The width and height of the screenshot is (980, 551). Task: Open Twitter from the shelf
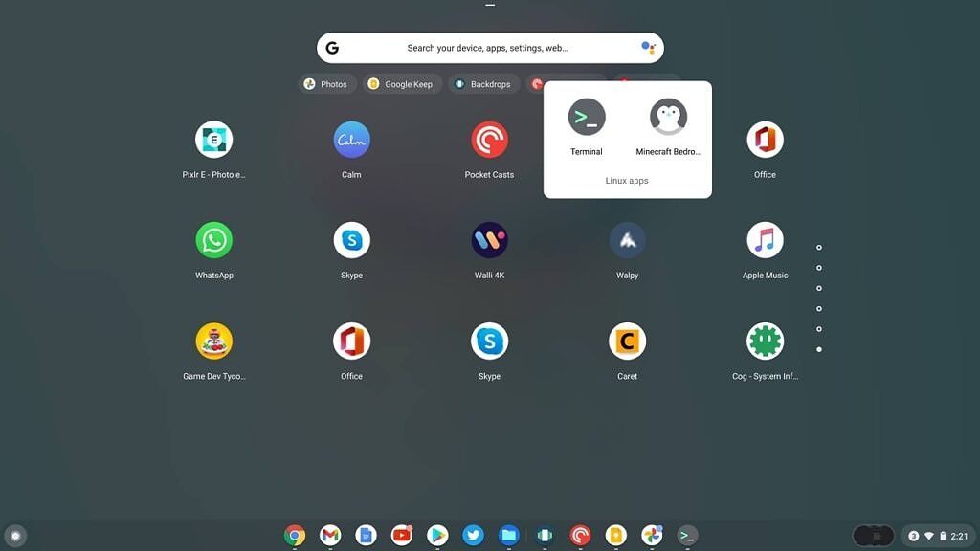click(x=473, y=536)
